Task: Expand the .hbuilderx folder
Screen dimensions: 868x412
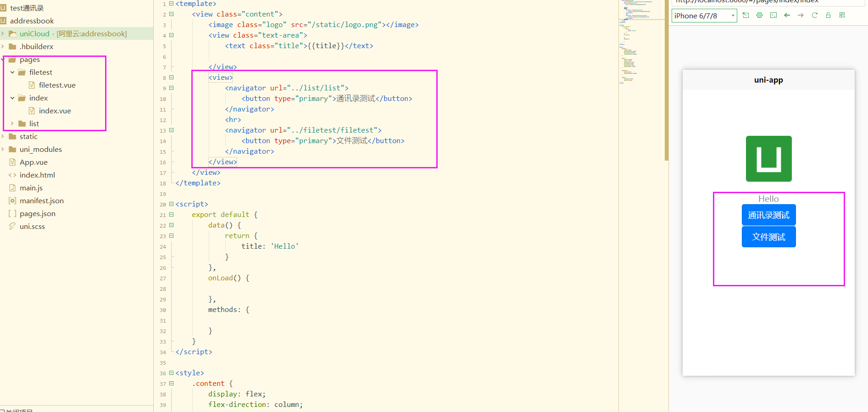Action: [x=3, y=46]
